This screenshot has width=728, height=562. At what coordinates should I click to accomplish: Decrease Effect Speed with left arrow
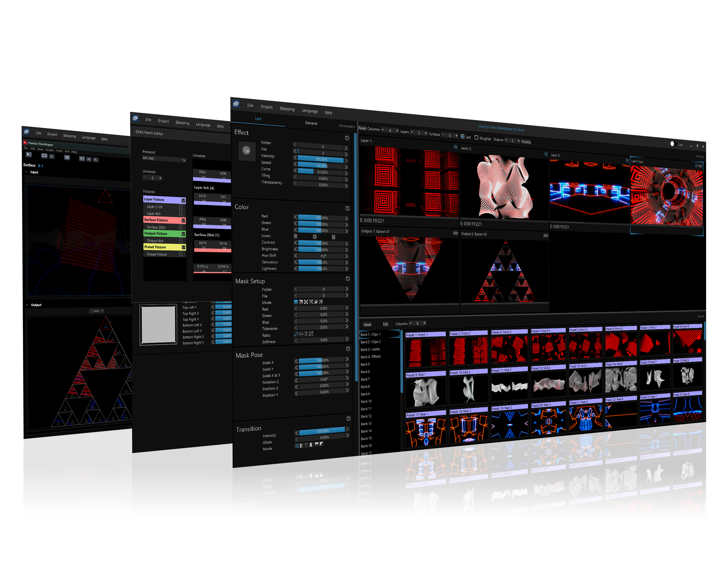click(x=295, y=164)
